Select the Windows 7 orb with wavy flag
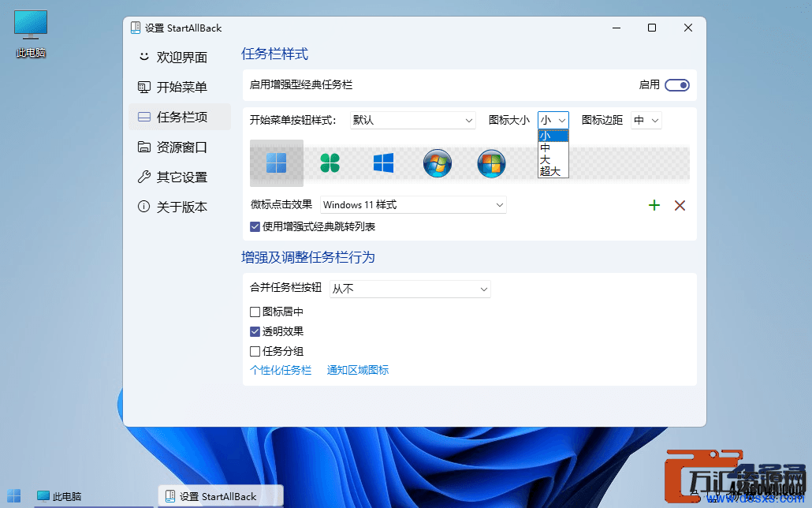The width and height of the screenshot is (812, 508). (x=438, y=163)
